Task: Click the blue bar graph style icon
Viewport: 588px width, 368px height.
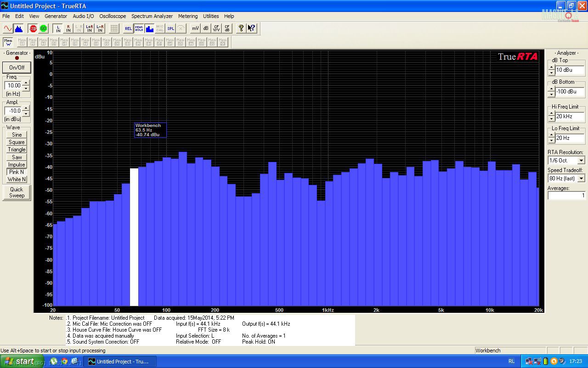Action: (149, 29)
